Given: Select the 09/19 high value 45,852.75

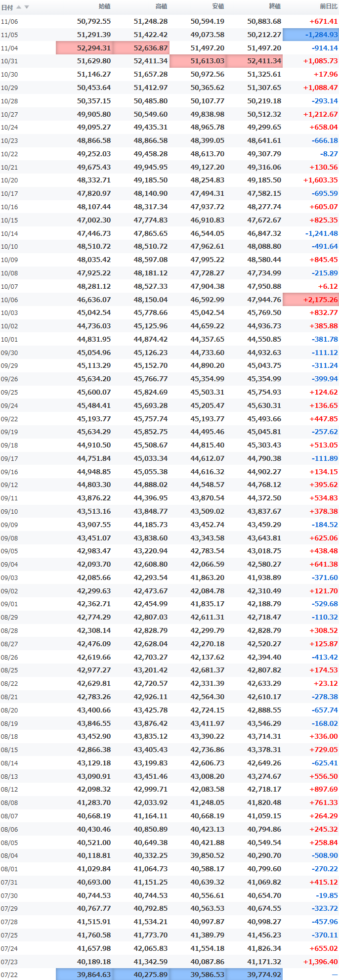Looking at the screenshot, I should [150, 432].
